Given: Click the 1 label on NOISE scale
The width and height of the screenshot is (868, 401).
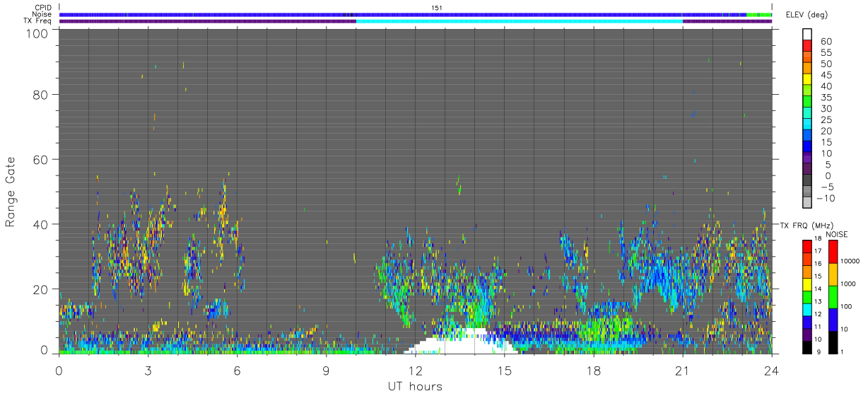Looking at the screenshot, I should click(x=843, y=351).
